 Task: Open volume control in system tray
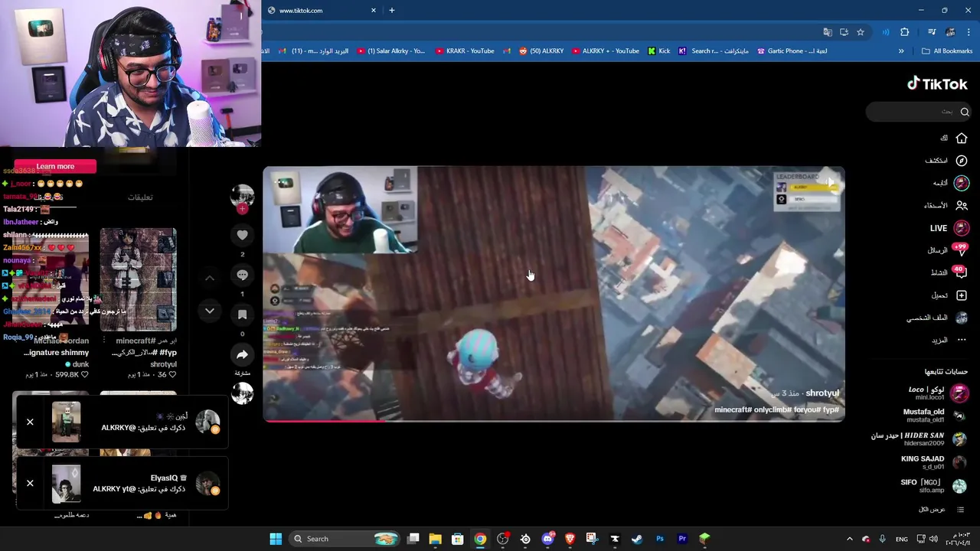coord(933,539)
